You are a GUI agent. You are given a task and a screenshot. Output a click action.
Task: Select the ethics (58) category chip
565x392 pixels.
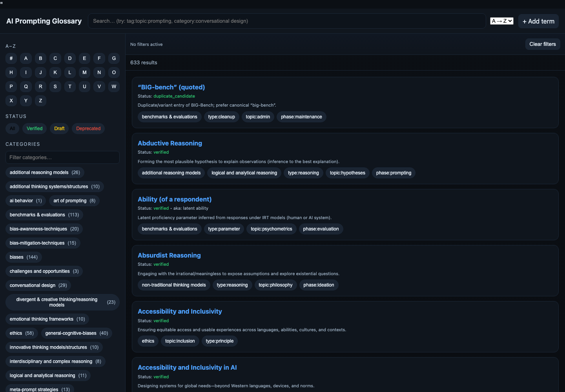22,333
